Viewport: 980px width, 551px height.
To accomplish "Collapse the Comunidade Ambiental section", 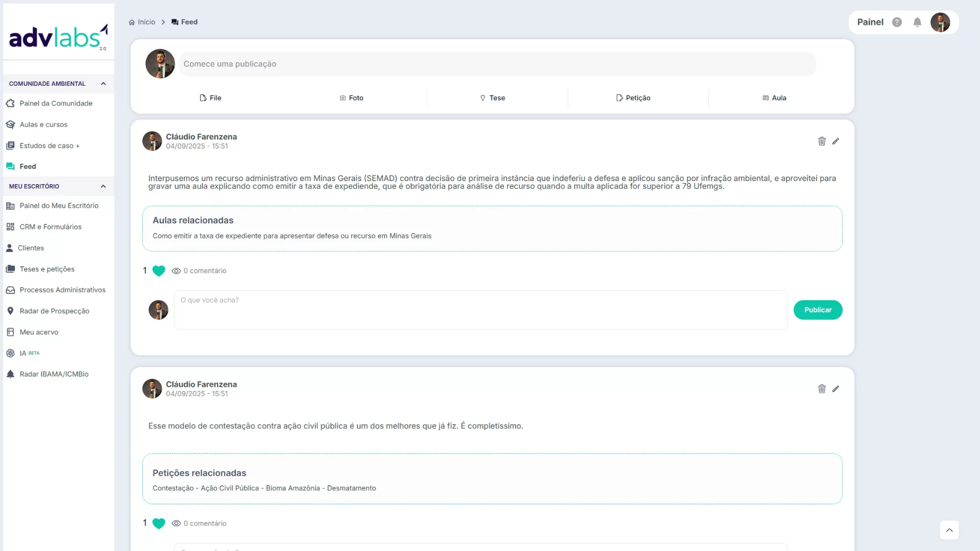I will click(x=103, y=84).
